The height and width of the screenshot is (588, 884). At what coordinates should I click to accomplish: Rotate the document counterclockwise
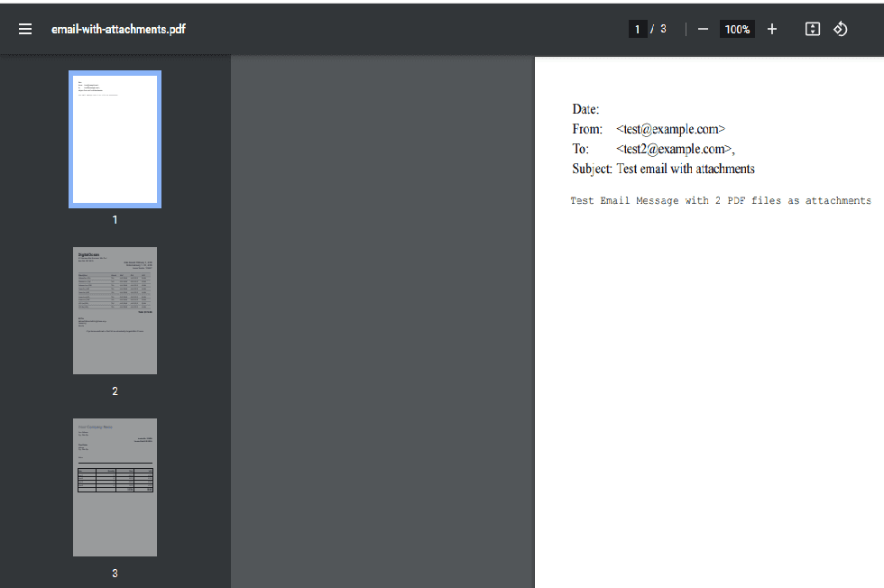point(840,29)
